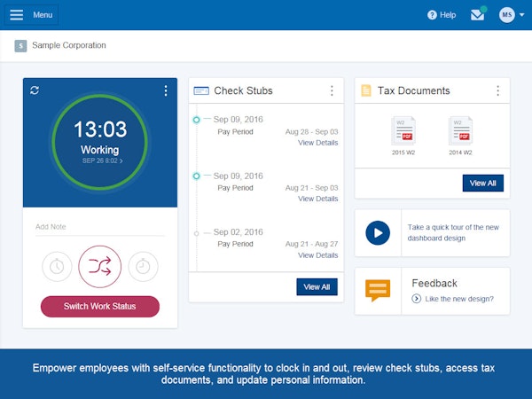Click the left clock punch icon
The width and height of the screenshot is (532, 399).
(57, 266)
